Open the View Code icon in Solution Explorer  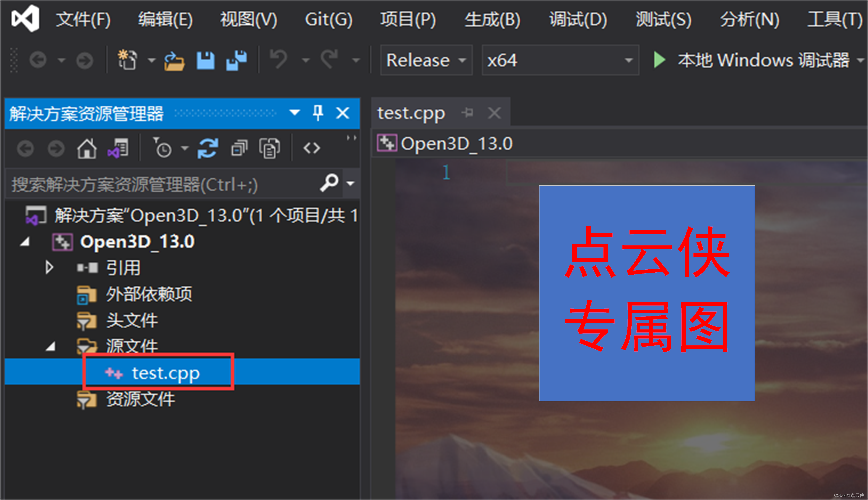312,148
